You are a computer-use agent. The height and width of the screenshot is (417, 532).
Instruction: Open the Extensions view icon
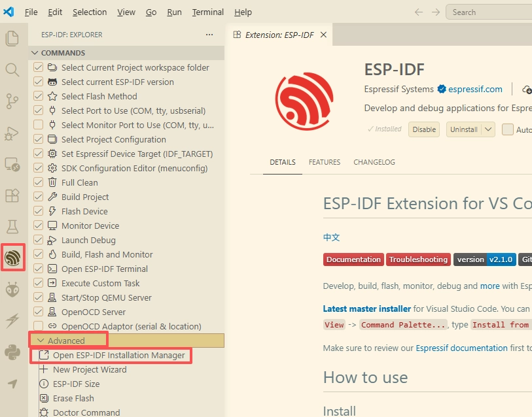(12, 195)
